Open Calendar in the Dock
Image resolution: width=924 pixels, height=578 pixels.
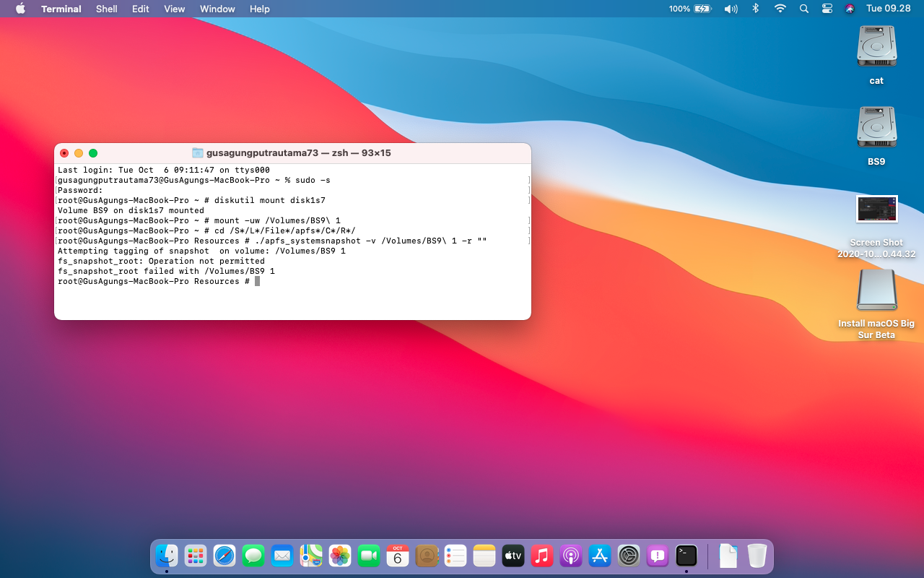tap(398, 556)
